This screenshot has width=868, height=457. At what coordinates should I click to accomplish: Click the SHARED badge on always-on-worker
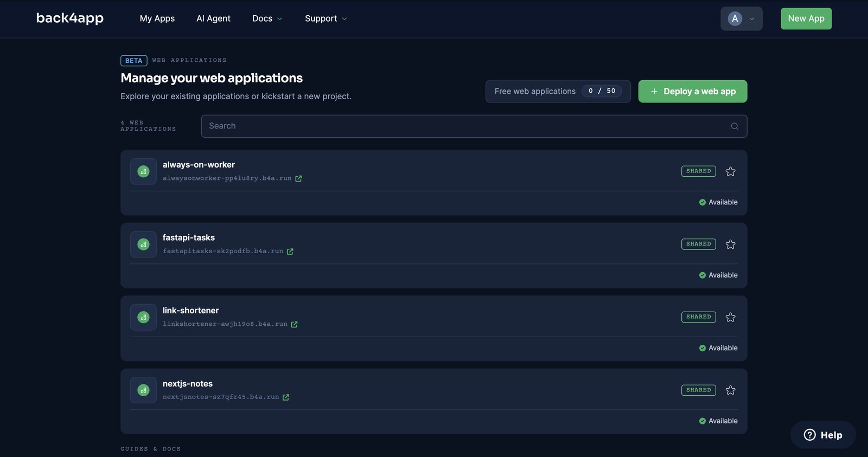(699, 171)
